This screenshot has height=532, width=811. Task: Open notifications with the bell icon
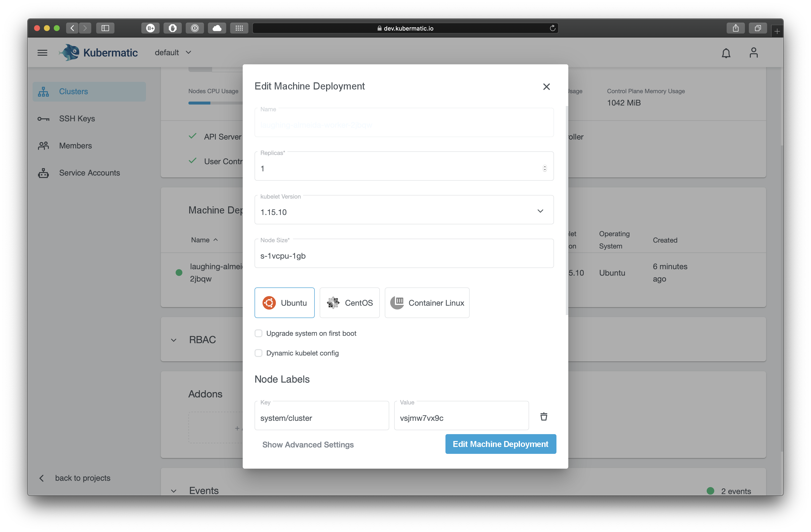pos(726,53)
